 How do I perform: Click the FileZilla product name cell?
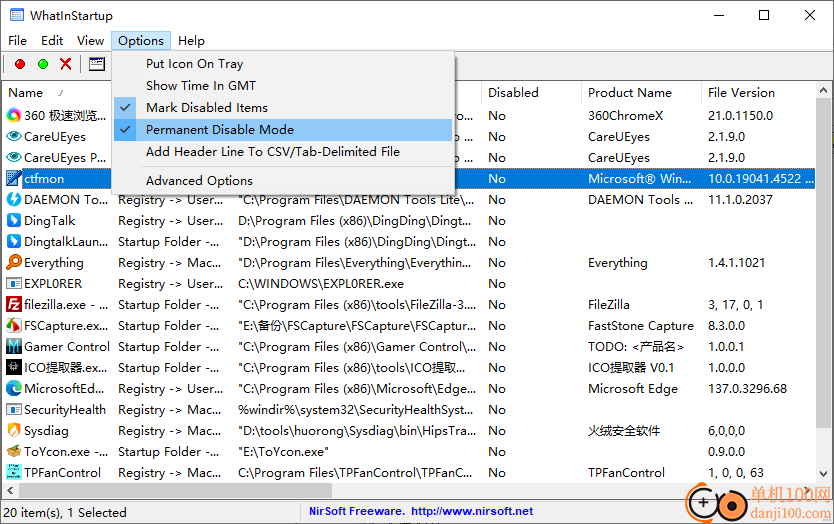click(x=608, y=305)
